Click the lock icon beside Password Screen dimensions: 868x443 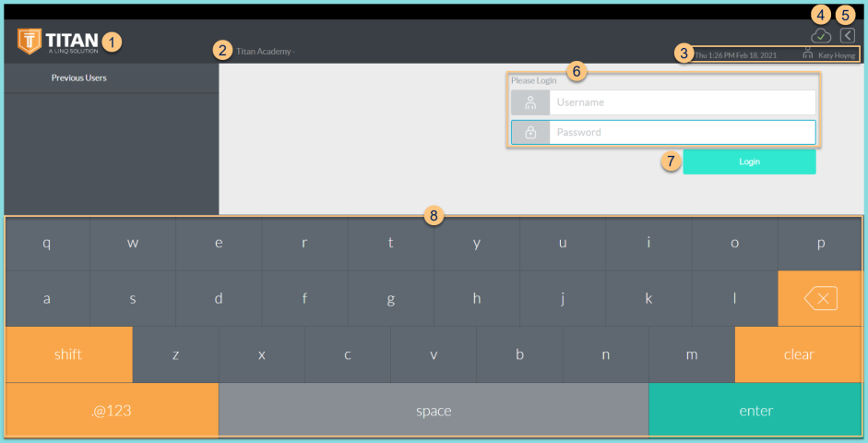click(530, 132)
